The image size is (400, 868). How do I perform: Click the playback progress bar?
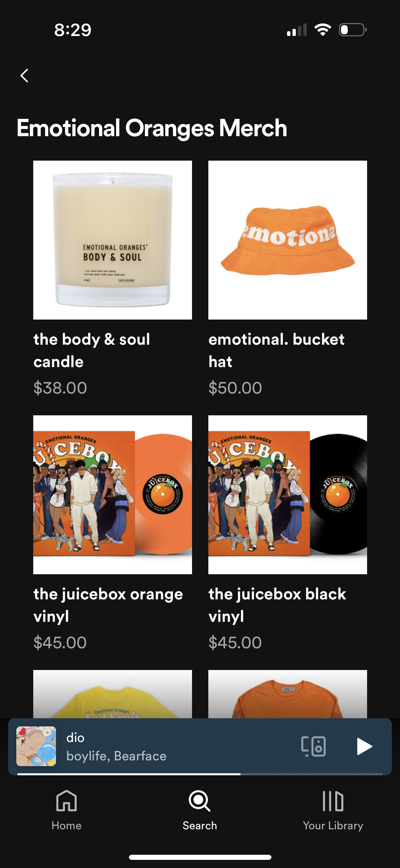200,774
